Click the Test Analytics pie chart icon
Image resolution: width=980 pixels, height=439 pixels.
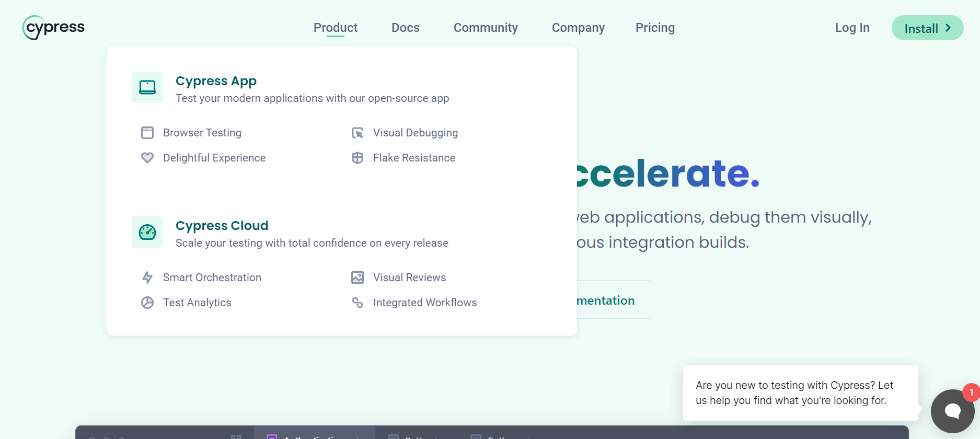tap(147, 303)
